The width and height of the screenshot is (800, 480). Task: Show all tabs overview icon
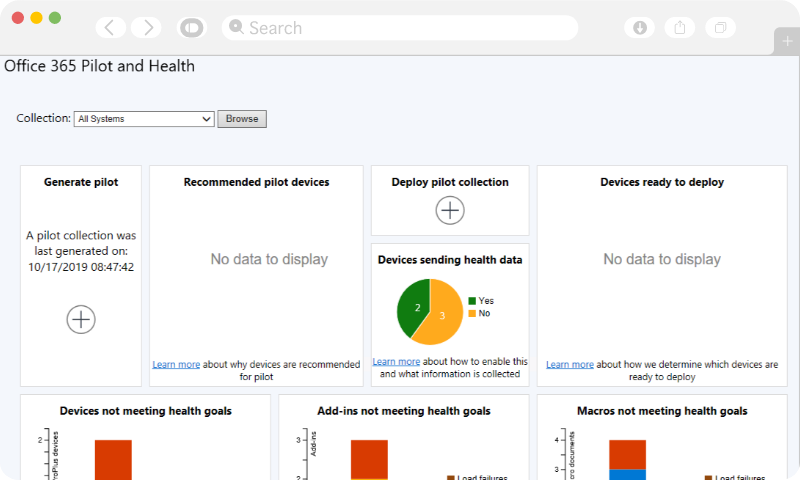click(720, 28)
